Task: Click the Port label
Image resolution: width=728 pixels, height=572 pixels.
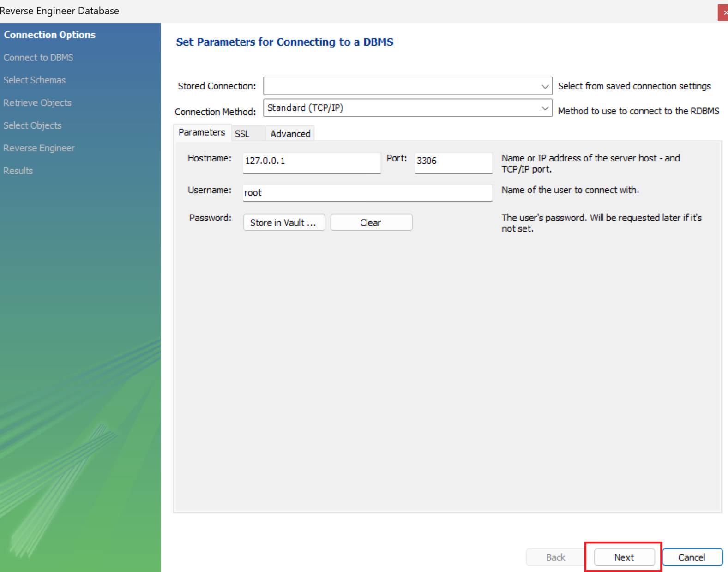Action: 397,158
